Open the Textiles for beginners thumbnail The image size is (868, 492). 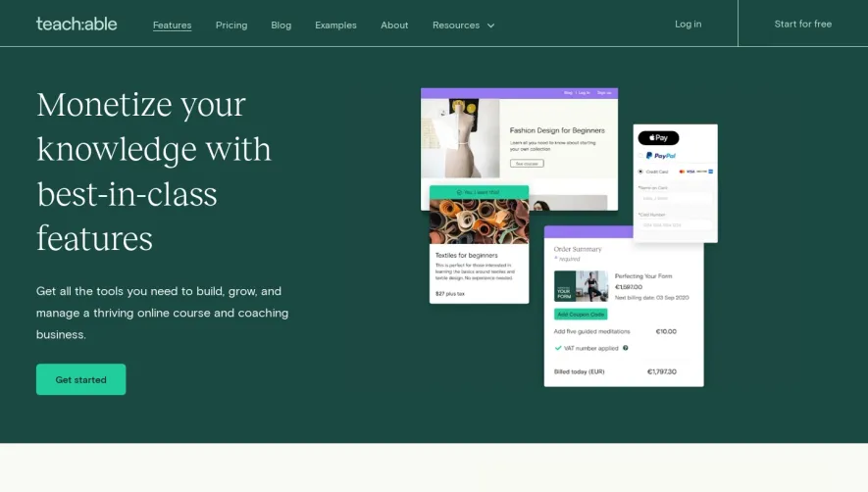(479, 221)
